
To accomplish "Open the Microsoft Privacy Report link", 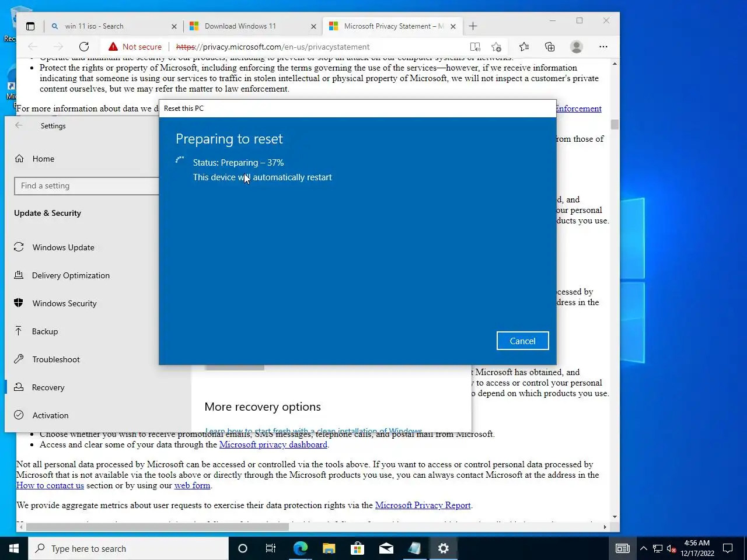I will [x=423, y=505].
